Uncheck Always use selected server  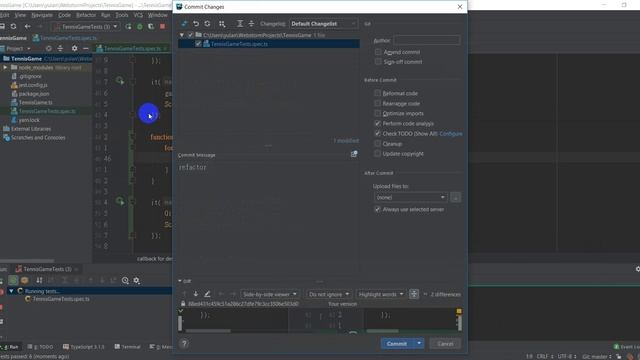378,209
